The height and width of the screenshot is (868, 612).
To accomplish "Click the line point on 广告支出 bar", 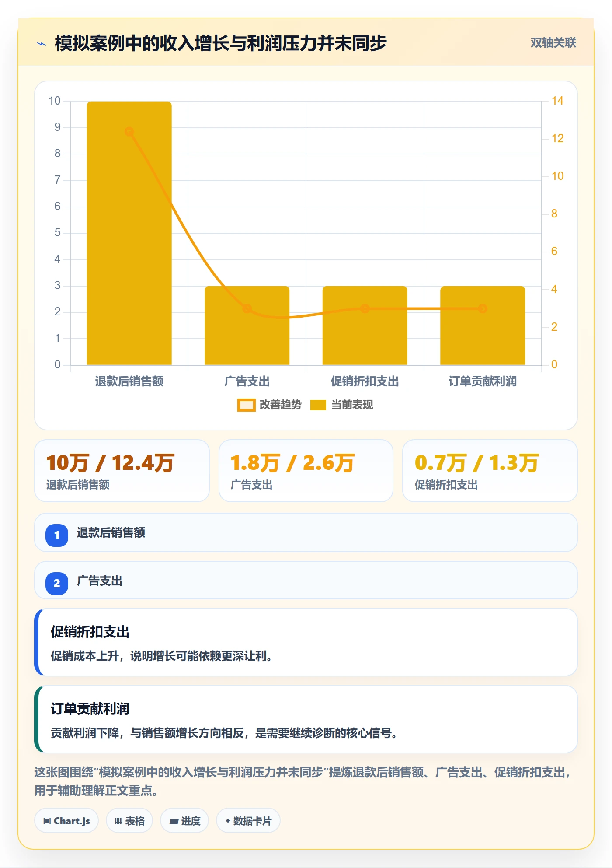I will tap(247, 309).
